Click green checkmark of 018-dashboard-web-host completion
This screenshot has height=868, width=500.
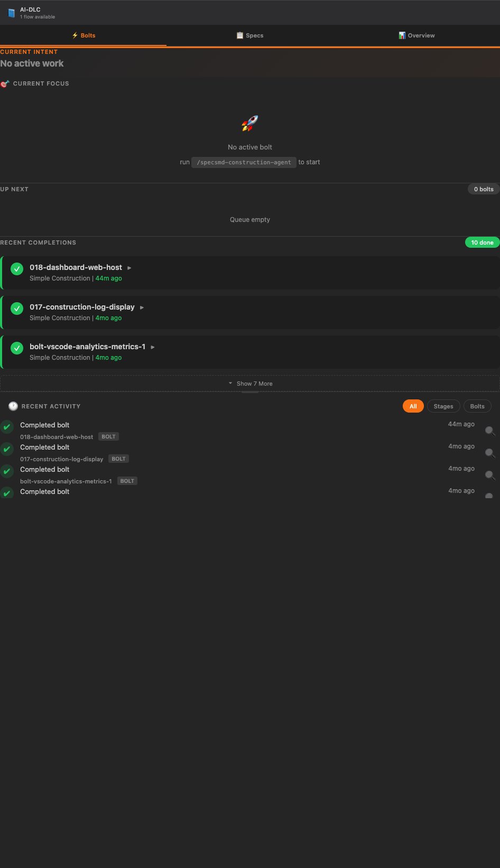pyautogui.click(x=17, y=269)
